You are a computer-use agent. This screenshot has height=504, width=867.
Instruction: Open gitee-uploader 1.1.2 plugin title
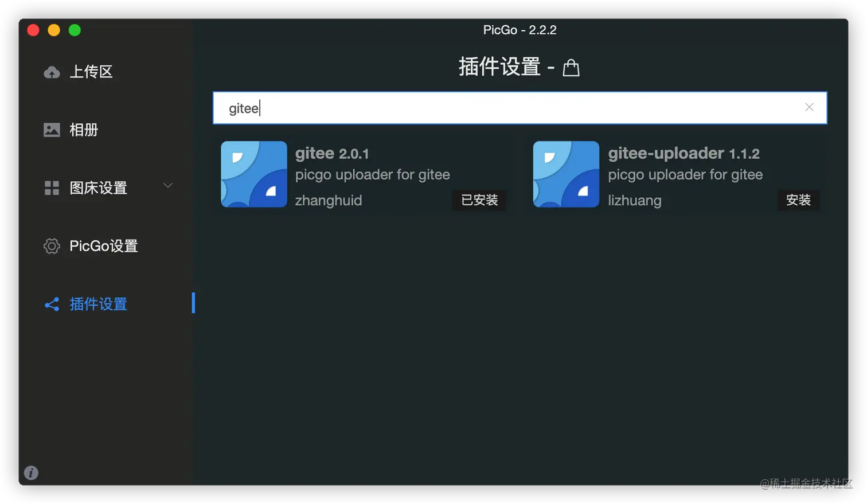pyautogui.click(x=684, y=154)
